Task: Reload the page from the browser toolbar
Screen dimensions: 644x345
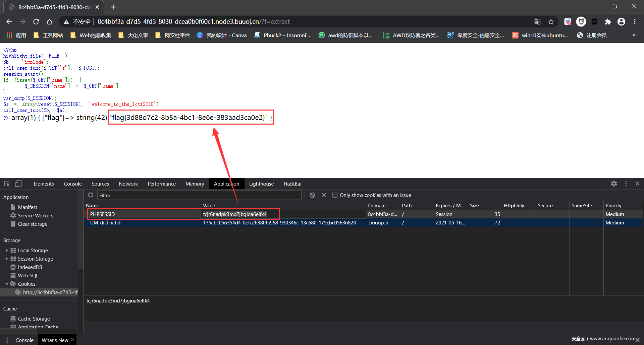Action: click(36, 22)
